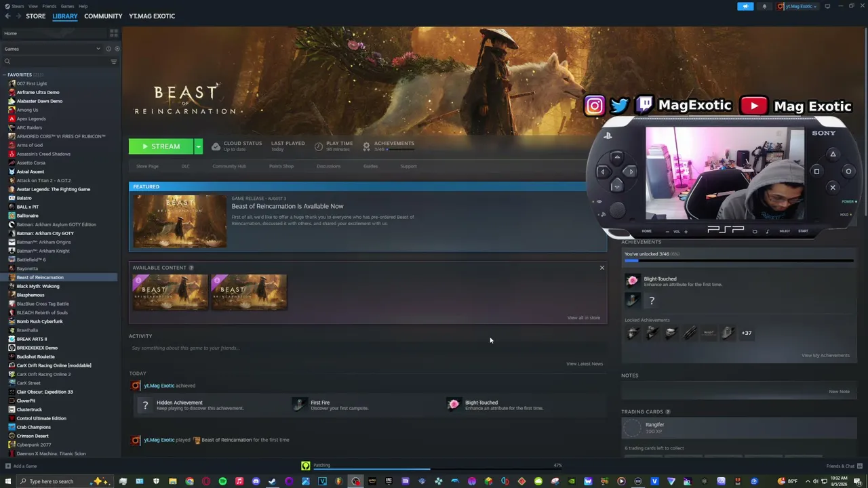This screenshot has width=868, height=488.
Task: Open the featured Beast of Reincarnation thumbnail
Action: tap(180, 221)
